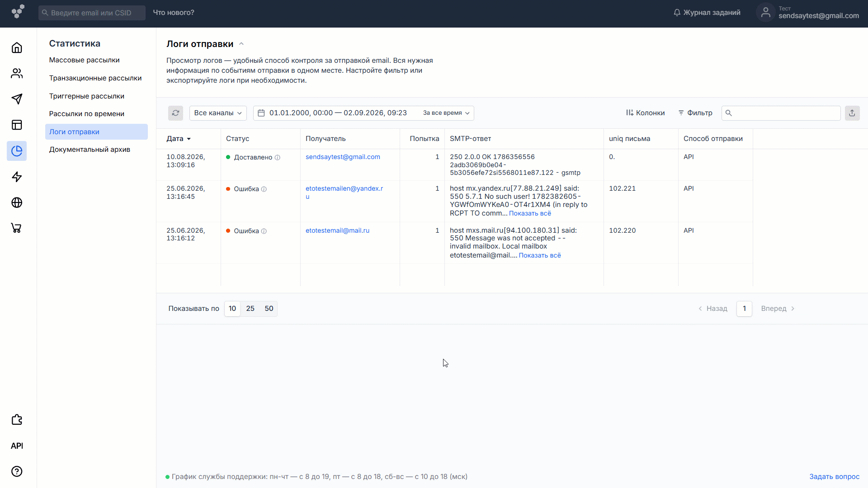
Task: Open the puzzle piece integrations icon
Action: [17, 420]
